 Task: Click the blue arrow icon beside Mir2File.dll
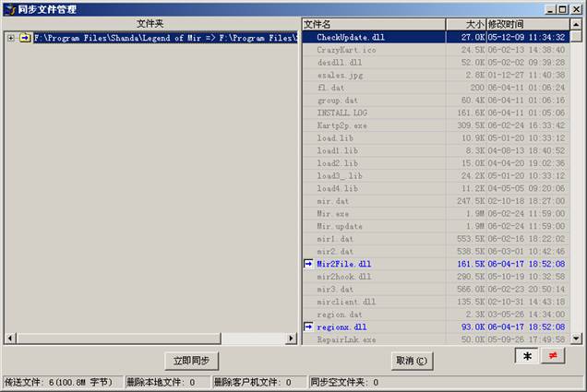coord(308,264)
